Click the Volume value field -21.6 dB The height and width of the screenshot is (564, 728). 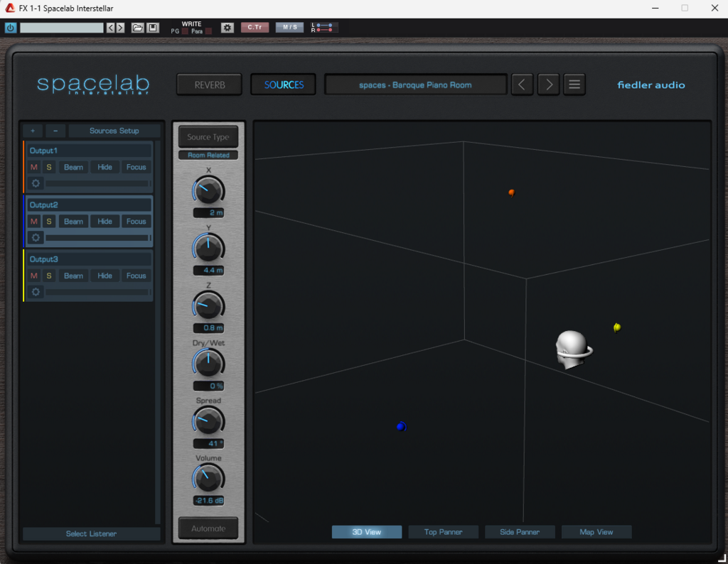pyautogui.click(x=208, y=501)
